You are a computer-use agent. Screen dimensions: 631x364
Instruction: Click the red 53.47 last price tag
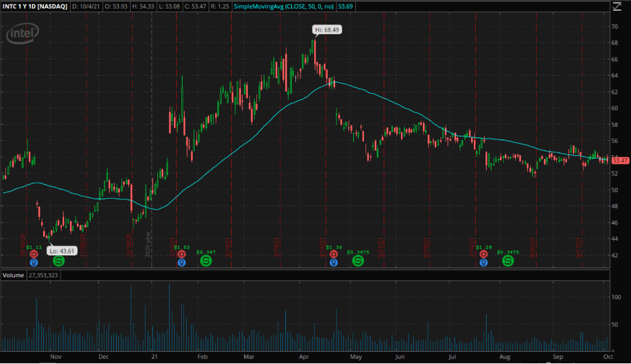tap(620, 160)
